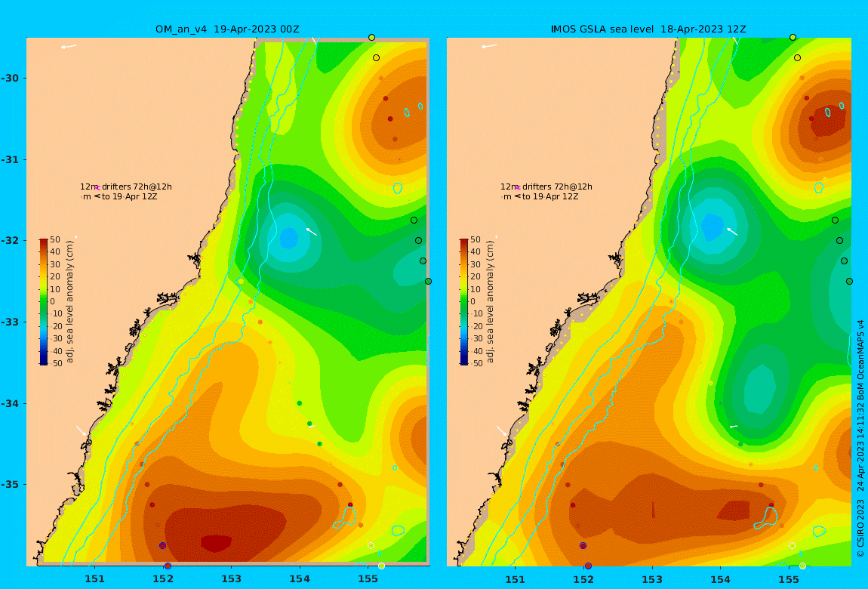The height and width of the screenshot is (589, 868).
Task: Click longitude label 153 under left map
Action: point(232,579)
